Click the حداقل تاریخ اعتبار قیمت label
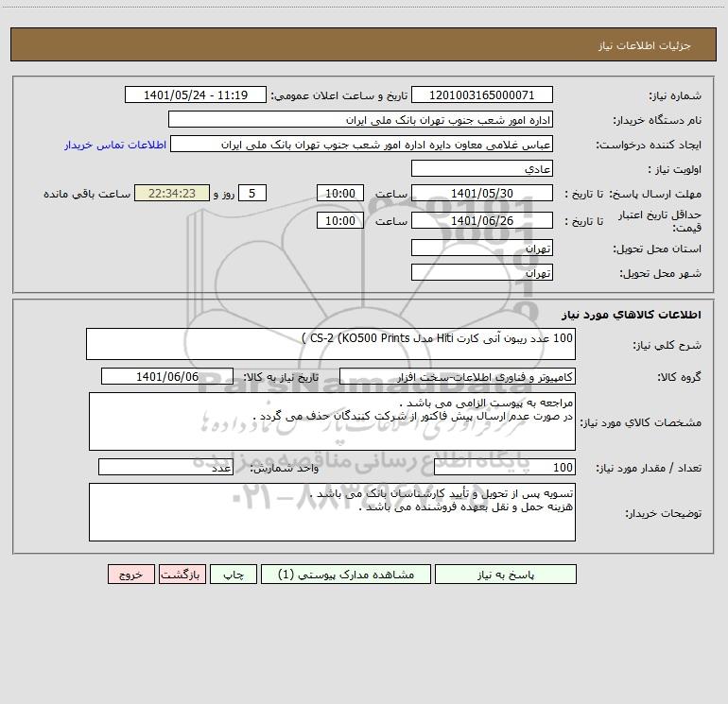Viewport: 728px width, 704px height. [660, 221]
